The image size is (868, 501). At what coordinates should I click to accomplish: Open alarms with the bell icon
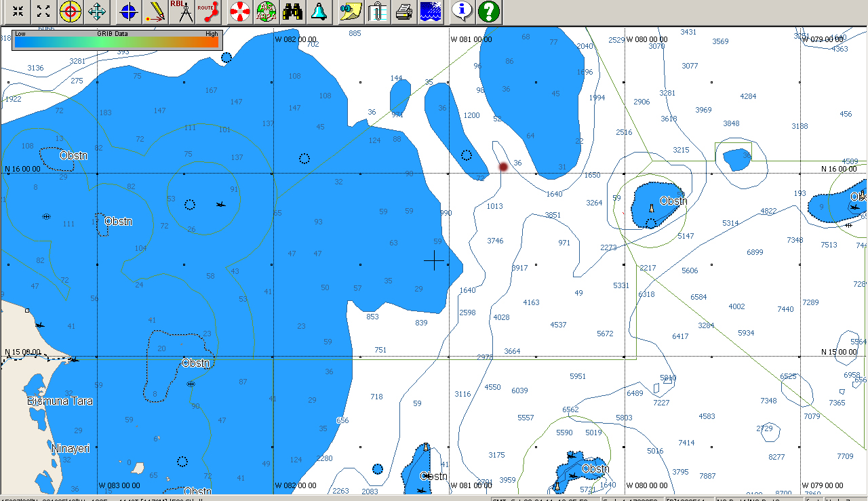point(319,12)
